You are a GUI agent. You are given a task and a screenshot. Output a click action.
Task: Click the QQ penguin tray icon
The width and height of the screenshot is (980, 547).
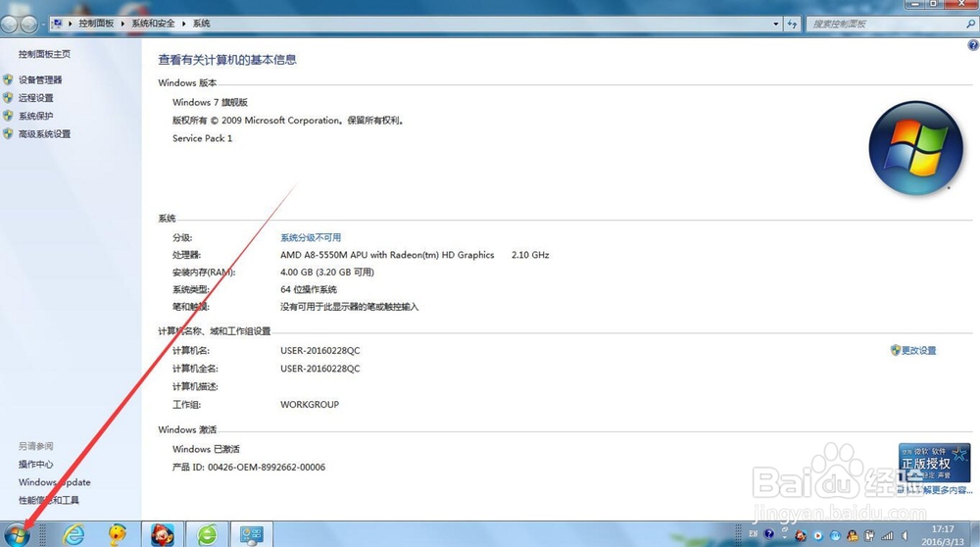[853, 535]
